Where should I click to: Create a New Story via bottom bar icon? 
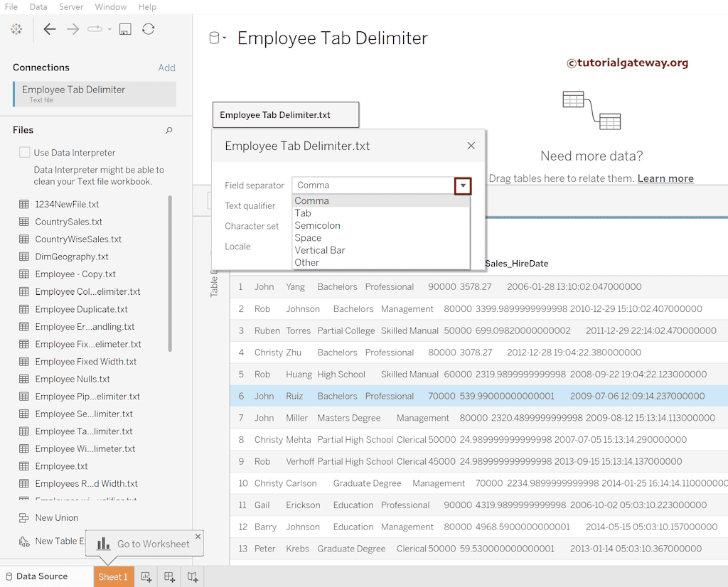192,577
